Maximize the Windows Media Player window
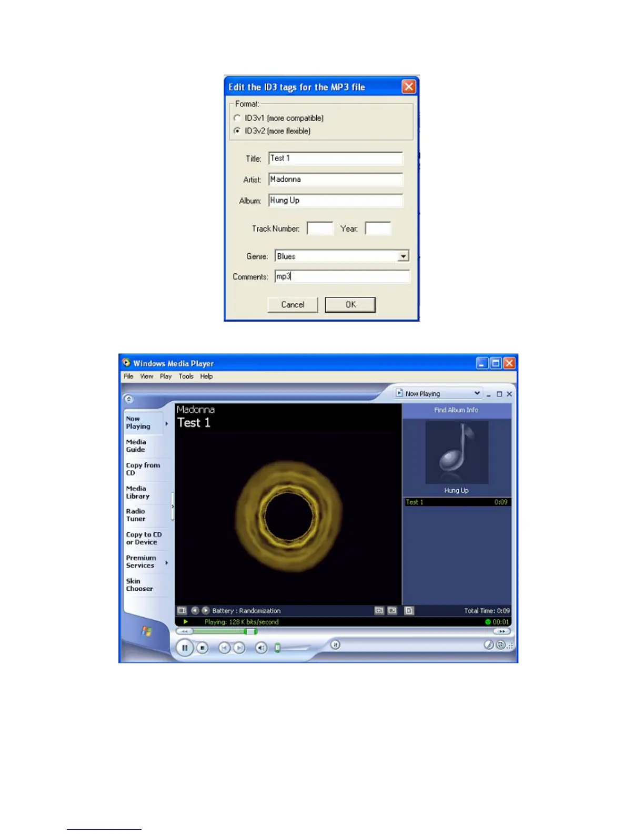Viewport: 644px width, 834px height. tap(496, 363)
